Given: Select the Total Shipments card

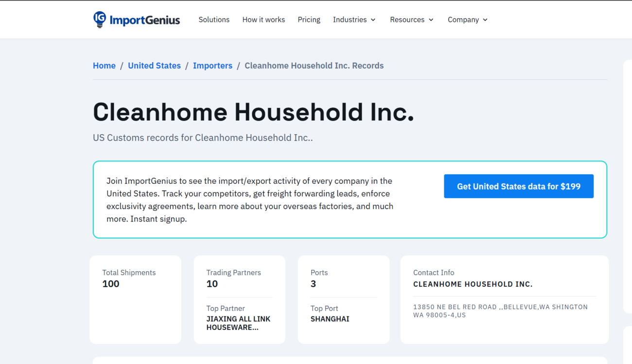Looking at the screenshot, I should [x=135, y=299].
